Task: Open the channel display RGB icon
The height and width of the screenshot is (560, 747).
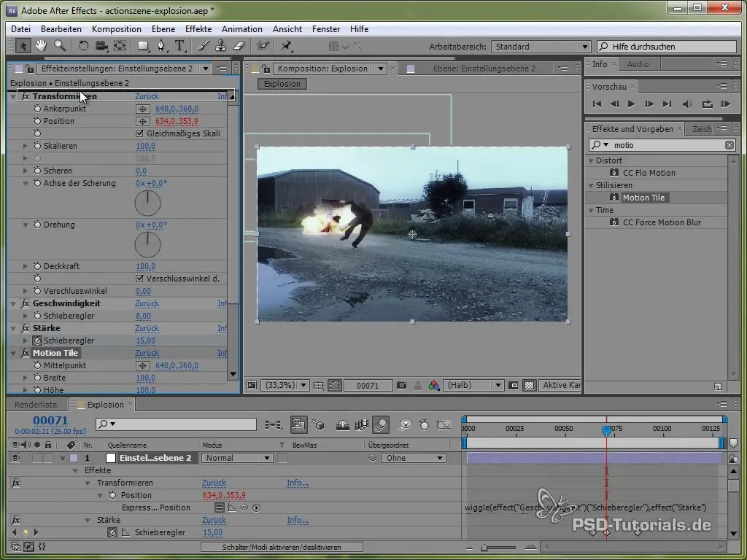Action: click(x=433, y=385)
